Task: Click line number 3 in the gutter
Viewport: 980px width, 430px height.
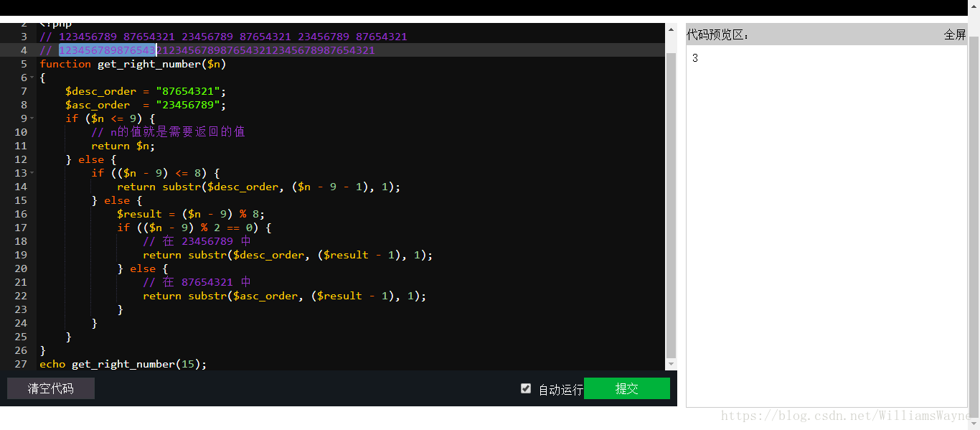Action: [24, 37]
